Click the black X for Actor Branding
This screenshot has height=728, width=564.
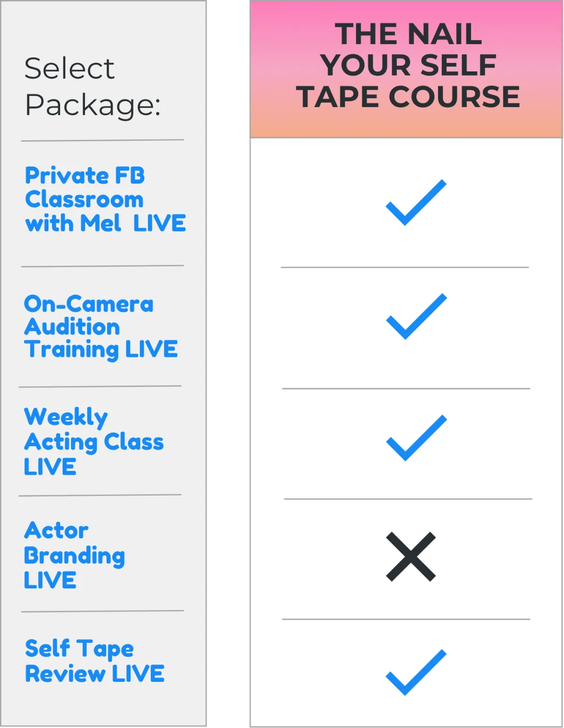(411, 556)
